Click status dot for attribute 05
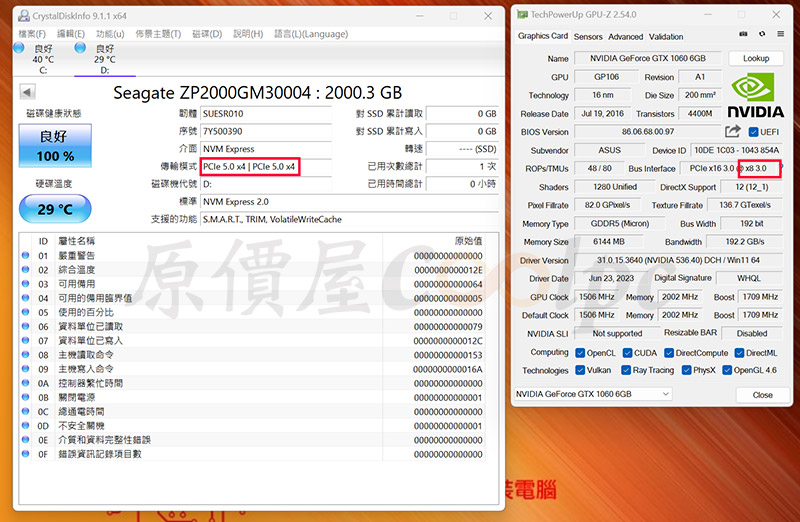Screen dimensions: 800x522 click(26, 312)
